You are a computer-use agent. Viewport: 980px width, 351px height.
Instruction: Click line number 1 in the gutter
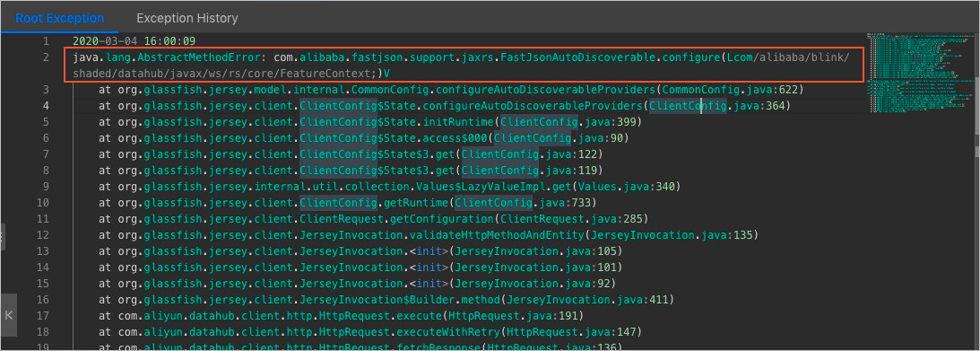(46, 42)
